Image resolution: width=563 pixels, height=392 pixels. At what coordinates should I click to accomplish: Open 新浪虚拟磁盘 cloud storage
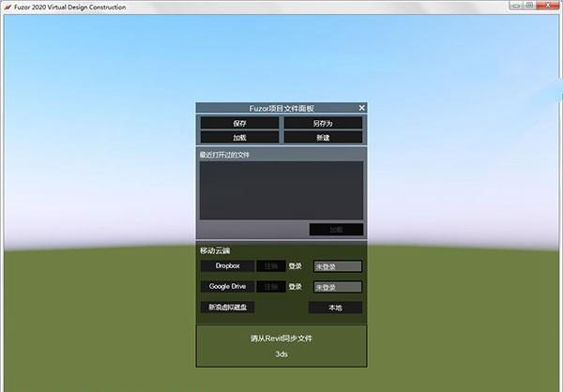tap(227, 308)
